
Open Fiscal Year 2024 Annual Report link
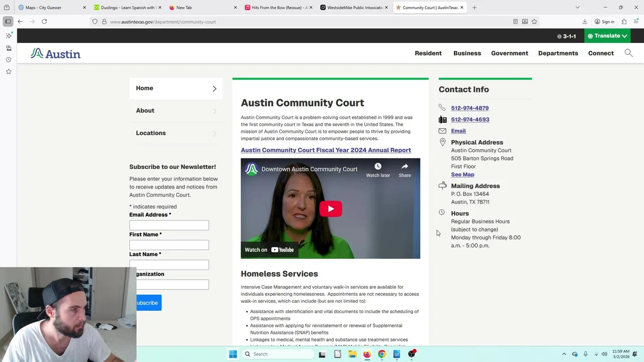[326, 150]
